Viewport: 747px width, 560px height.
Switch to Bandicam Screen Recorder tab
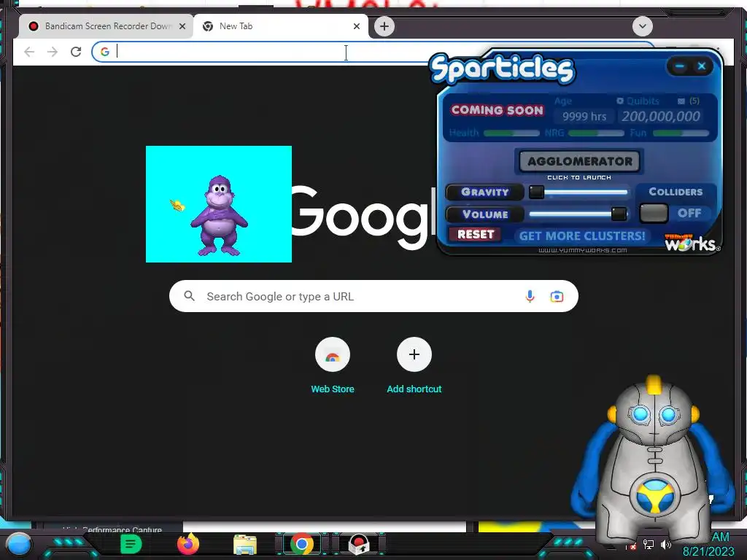click(106, 26)
